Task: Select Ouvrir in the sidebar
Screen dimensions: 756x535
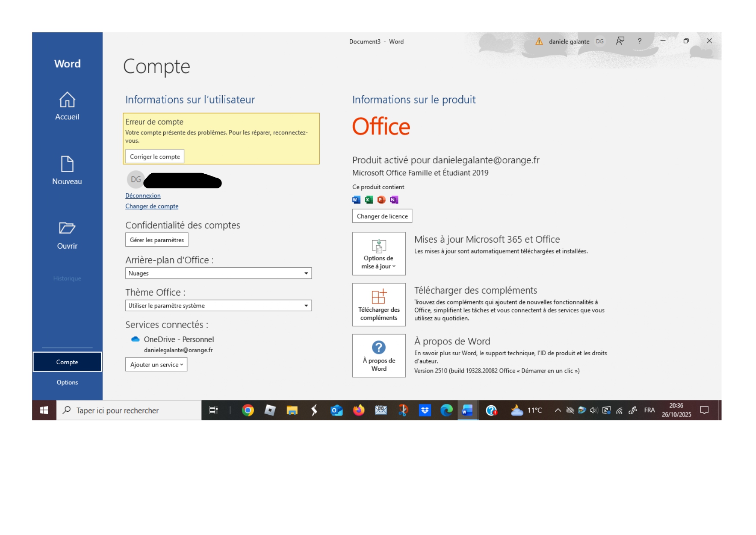Action: [x=67, y=235]
